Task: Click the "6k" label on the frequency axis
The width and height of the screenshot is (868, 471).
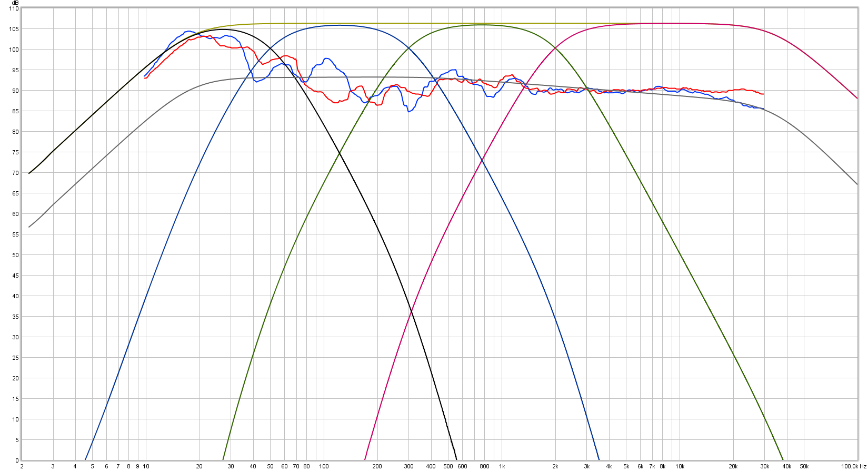Action: pyautogui.click(x=640, y=466)
